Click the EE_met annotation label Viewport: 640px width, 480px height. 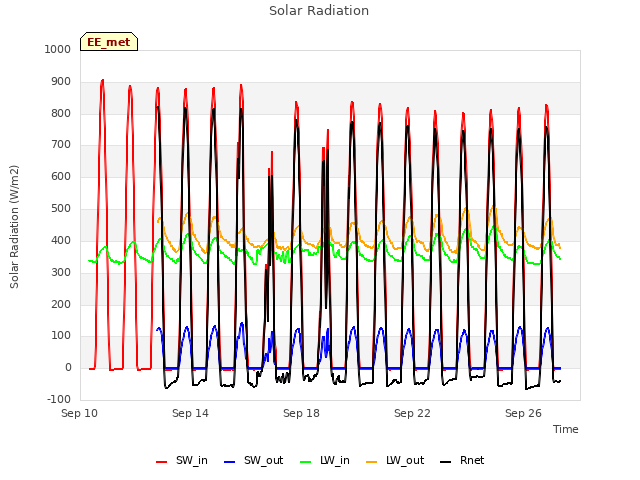click(x=109, y=42)
